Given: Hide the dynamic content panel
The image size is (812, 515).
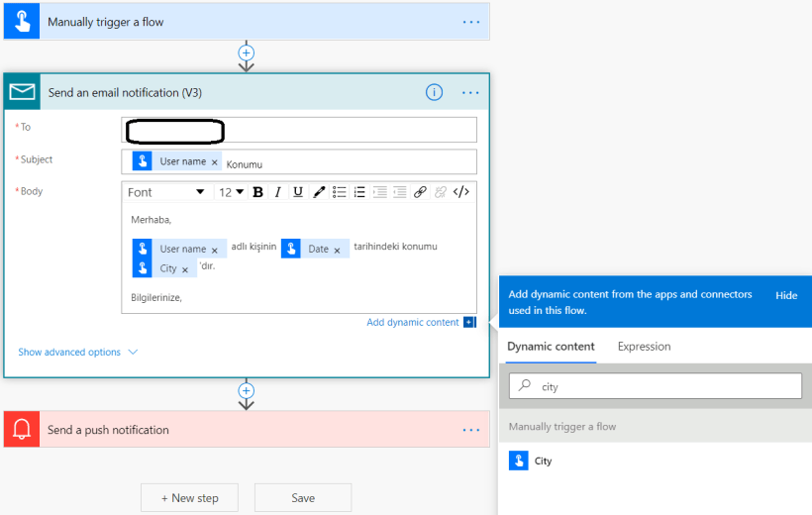Looking at the screenshot, I should tap(786, 295).
